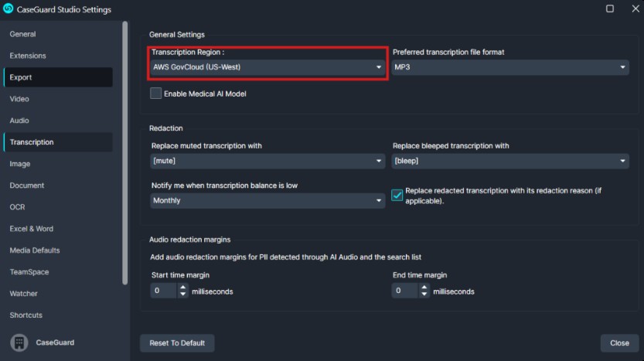Open the low balance notification Monthly dropdown
This screenshot has width=644, height=361.
267,200
